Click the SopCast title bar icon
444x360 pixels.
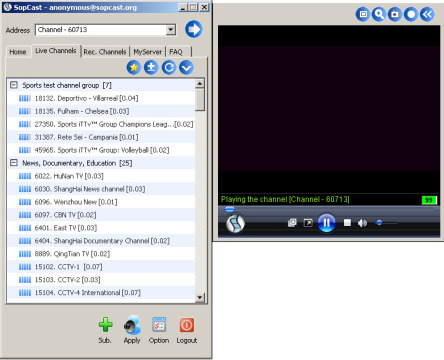[7, 7]
